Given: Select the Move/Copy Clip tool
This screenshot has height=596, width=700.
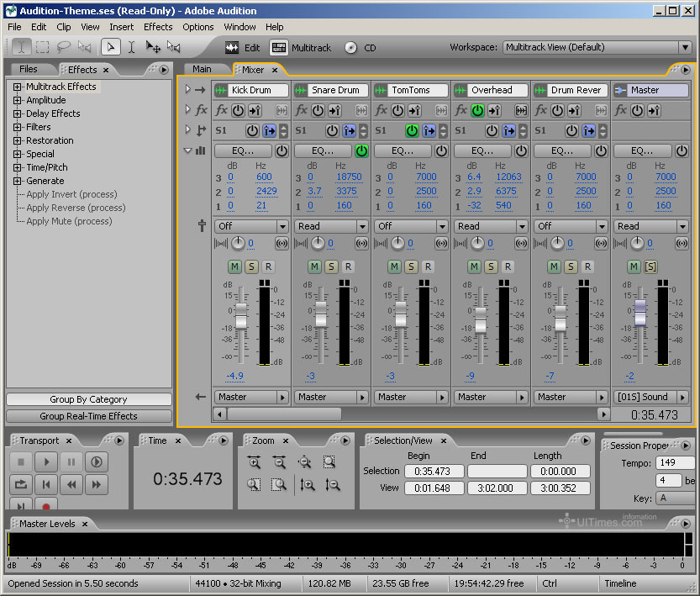Looking at the screenshot, I should pyautogui.click(x=153, y=47).
